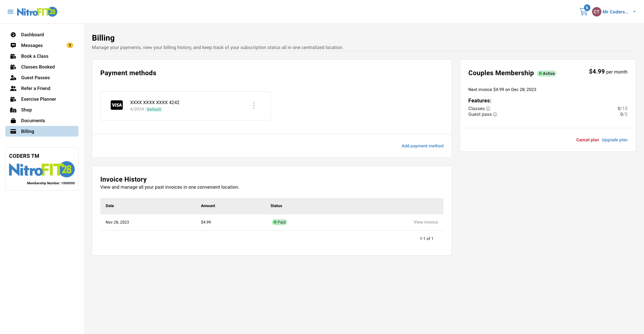Screen dimensions: 644x334
Task: Click the info icon beside Guest pass
Action: (x=495, y=114)
